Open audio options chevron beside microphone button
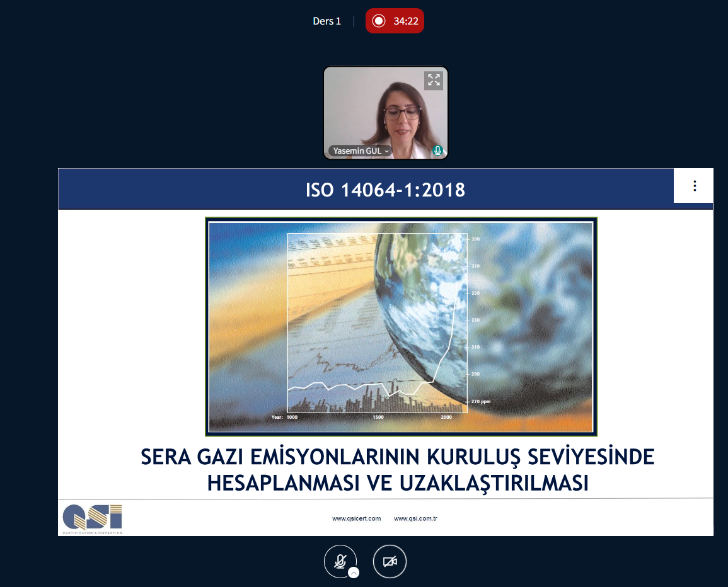The height and width of the screenshot is (587, 728). pyautogui.click(x=354, y=573)
